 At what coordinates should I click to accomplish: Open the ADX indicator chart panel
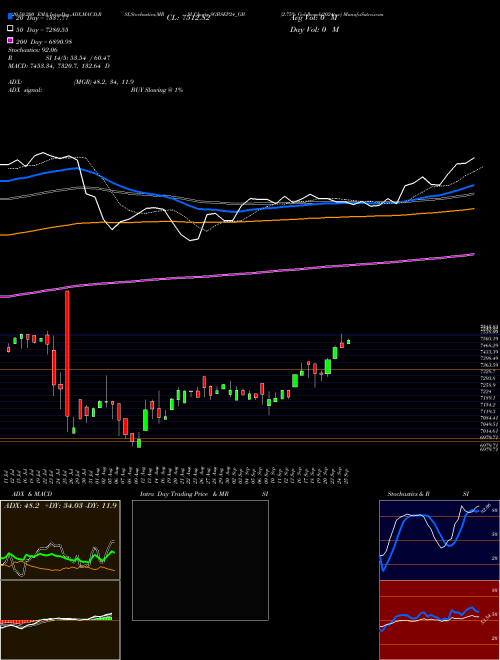(x=60, y=540)
